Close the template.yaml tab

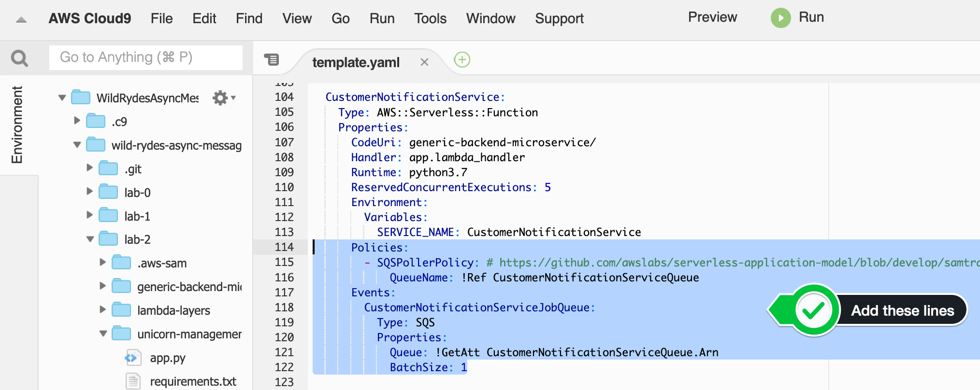pyautogui.click(x=424, y=62)
